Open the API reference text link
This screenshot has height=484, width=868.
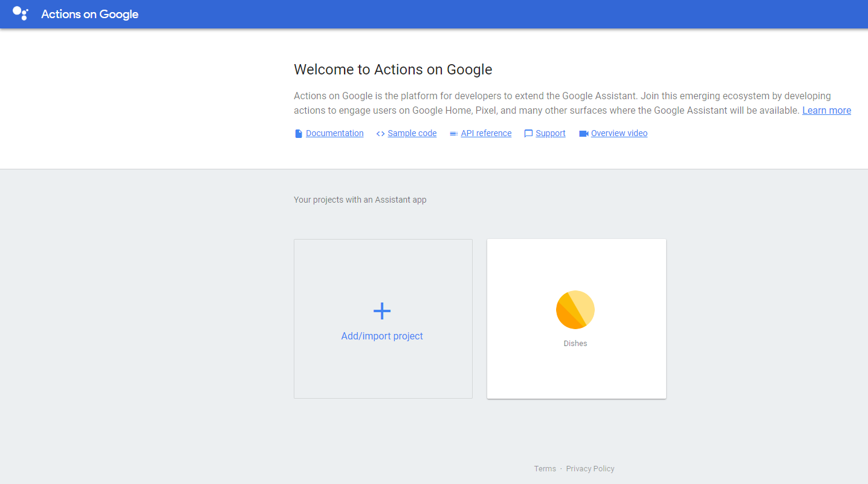pos(486,134)
